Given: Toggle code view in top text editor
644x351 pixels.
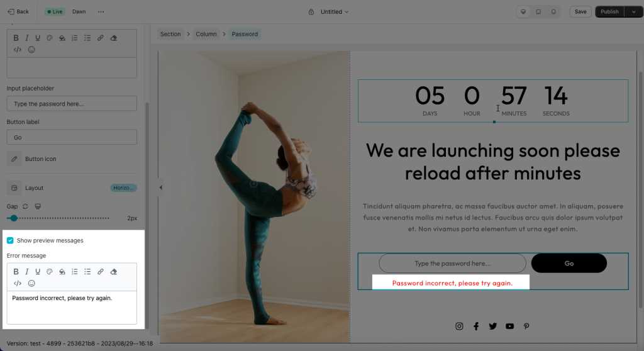Looking at the screenshot, I should click(17, 50).
